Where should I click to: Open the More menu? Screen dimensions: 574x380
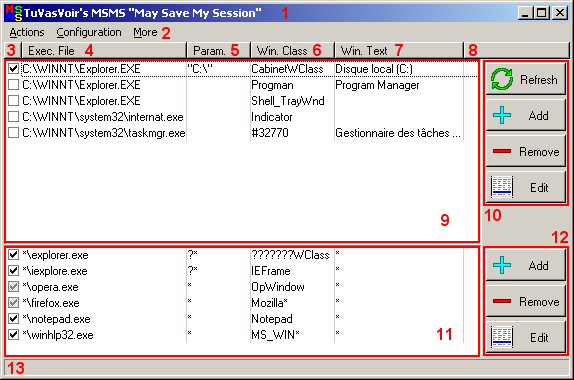coord(145,33)
